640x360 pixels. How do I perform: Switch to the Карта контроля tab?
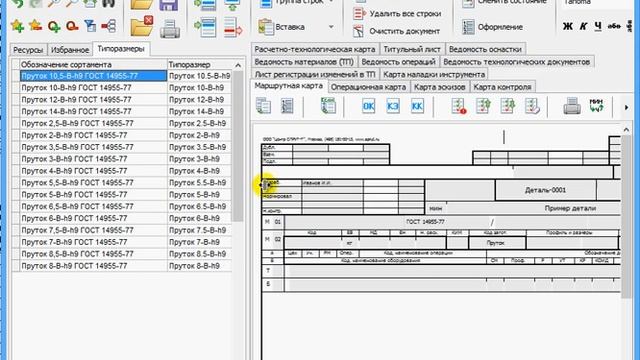(502, 87)
